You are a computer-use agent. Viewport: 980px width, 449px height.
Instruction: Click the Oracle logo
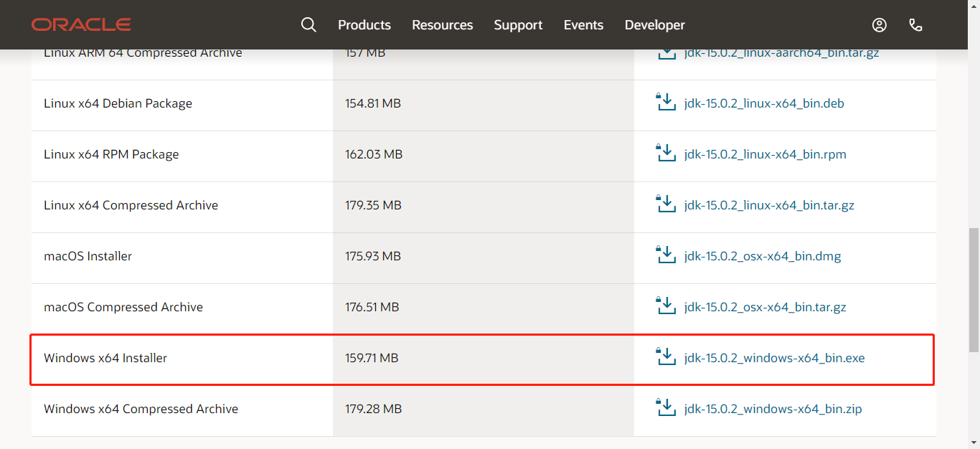point(81,25)
